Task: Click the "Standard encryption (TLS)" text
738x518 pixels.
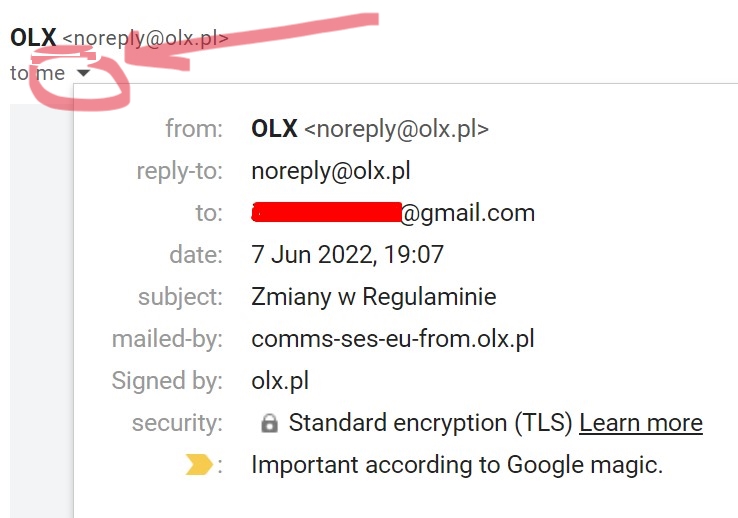Action: pos(430,423)
